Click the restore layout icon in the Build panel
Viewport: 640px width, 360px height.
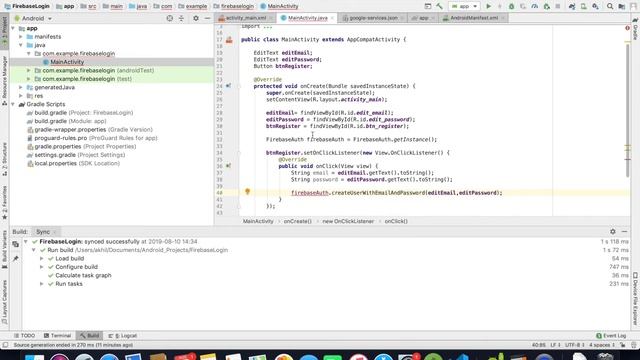16,244
